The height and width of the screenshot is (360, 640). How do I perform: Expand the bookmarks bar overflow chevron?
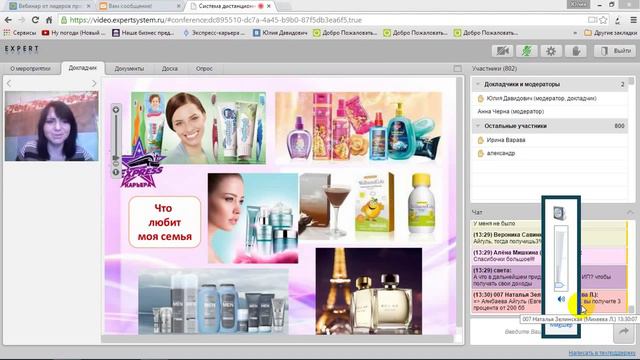pos(575,33)
